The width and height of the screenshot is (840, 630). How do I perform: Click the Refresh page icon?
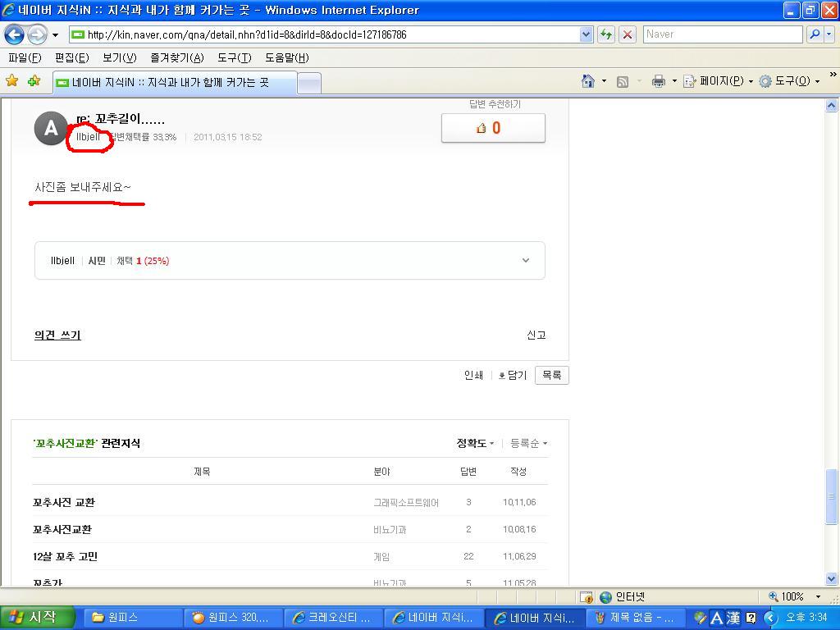[x=606, y=34]
